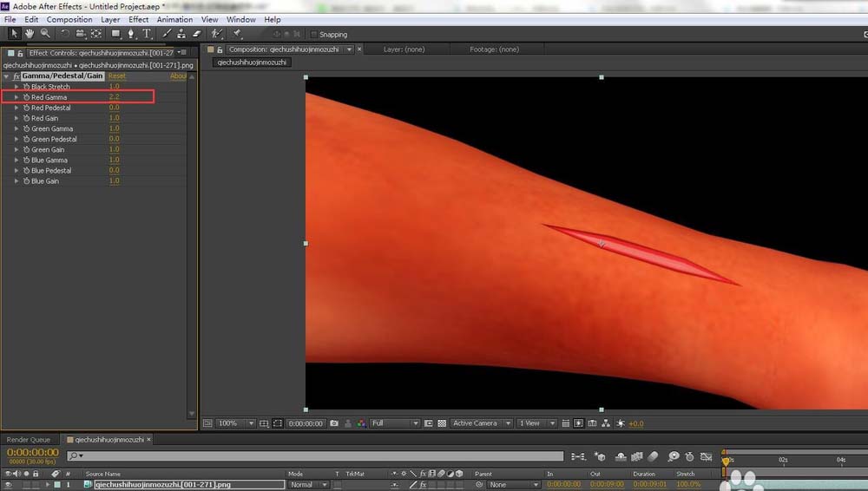Open the Full resolution dropdown
The image size is (868, 491).
click(x=394, y=423)
